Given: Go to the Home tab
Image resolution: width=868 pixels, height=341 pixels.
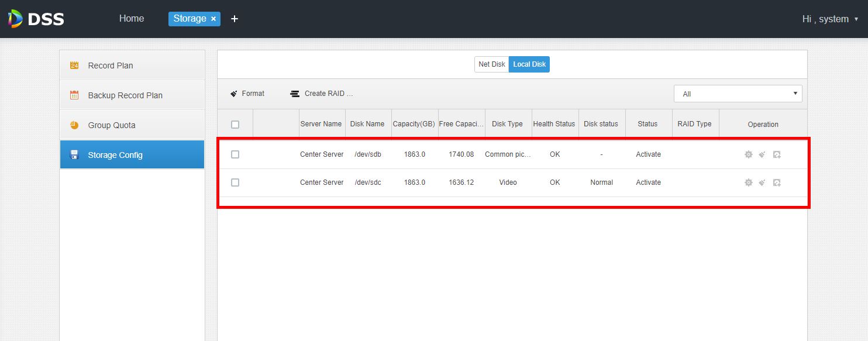Looking at the screenshot, I should (132, 19).
